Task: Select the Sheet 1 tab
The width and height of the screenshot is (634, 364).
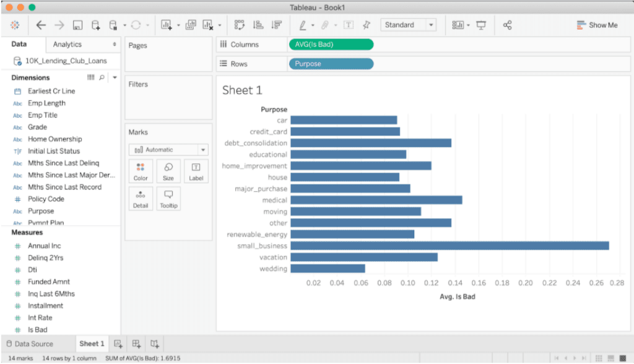Action: [x=92, y=344]
